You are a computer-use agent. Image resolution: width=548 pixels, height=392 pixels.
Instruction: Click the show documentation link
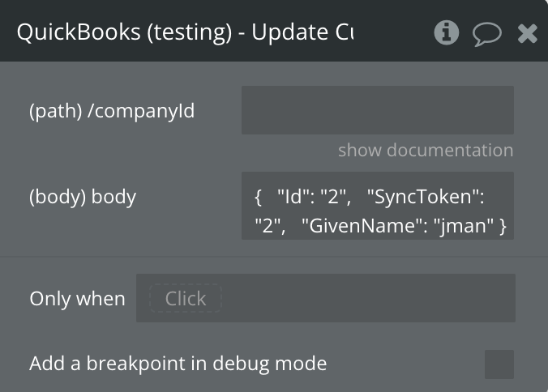425,151
